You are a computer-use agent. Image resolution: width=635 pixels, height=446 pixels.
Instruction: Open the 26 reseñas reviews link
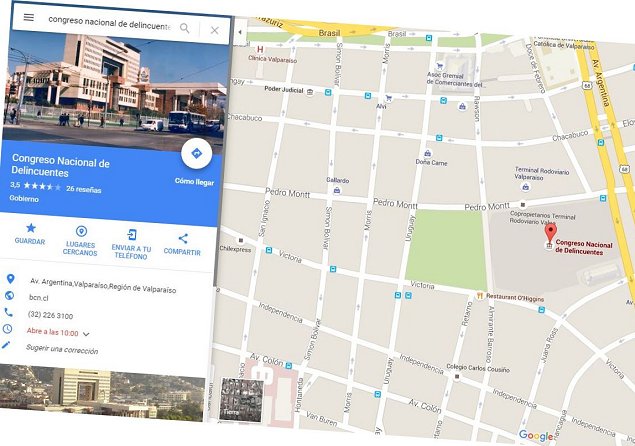[84, 189]
